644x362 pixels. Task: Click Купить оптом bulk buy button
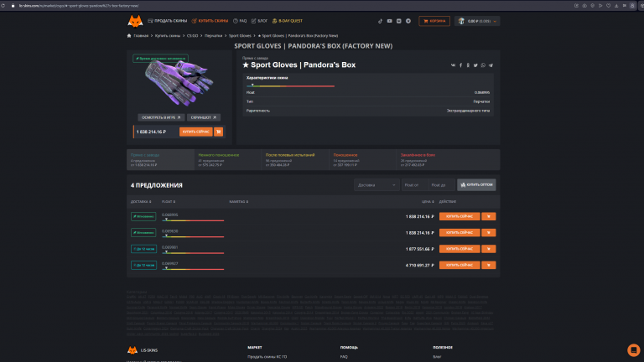pyautogui.click(x=476, y=185)
